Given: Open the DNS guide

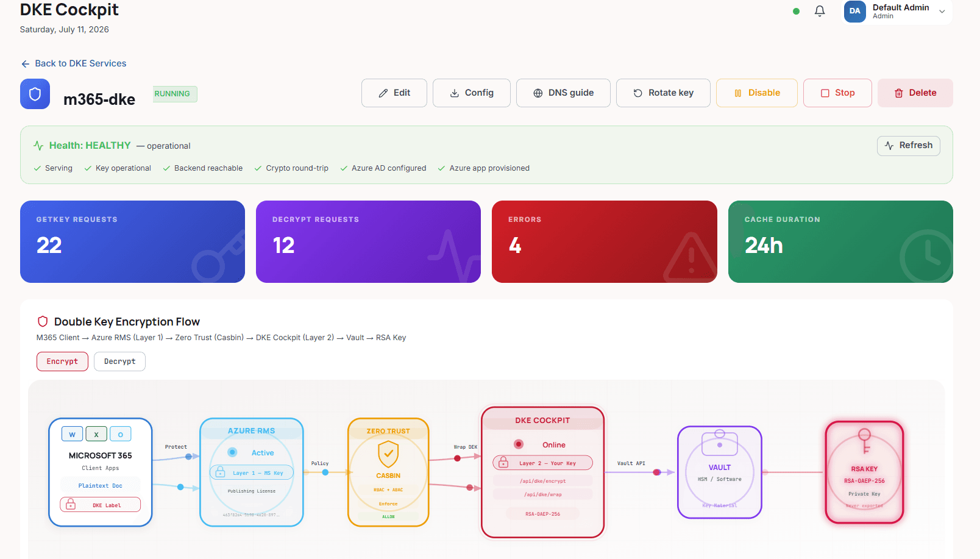Looking at the screenshot, I should coord(563,93).
